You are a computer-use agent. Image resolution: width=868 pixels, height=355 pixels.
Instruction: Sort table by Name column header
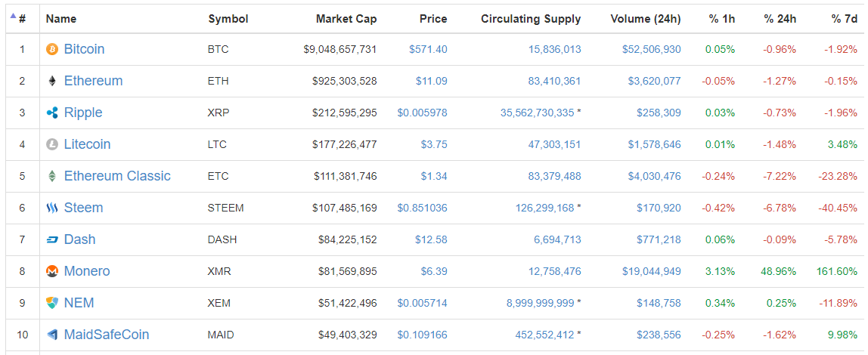[61, 19]
